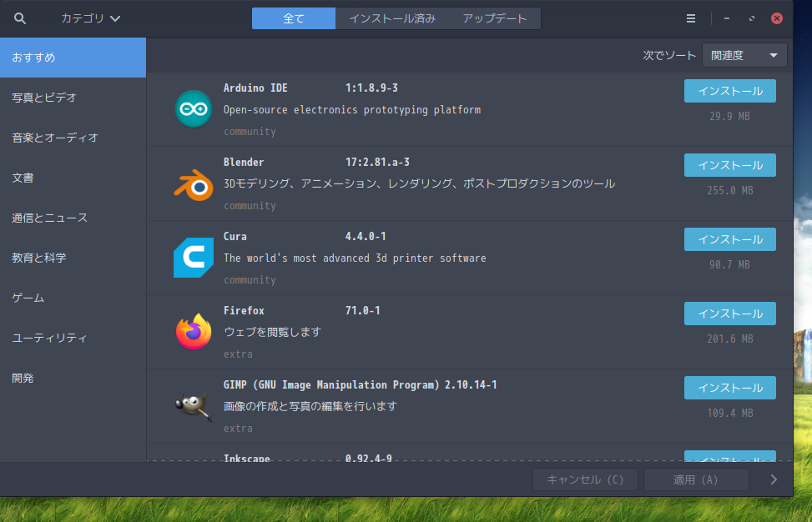Viewport: 812px width, 522px height.
Task: Click the 255.0 MB size label
Action: (729, 190)
